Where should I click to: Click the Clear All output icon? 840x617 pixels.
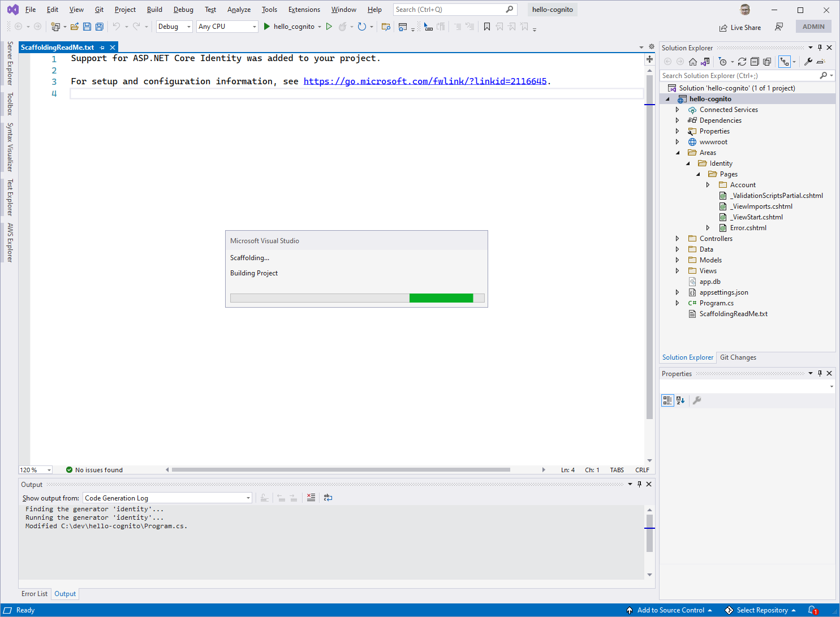pos(311,498)
